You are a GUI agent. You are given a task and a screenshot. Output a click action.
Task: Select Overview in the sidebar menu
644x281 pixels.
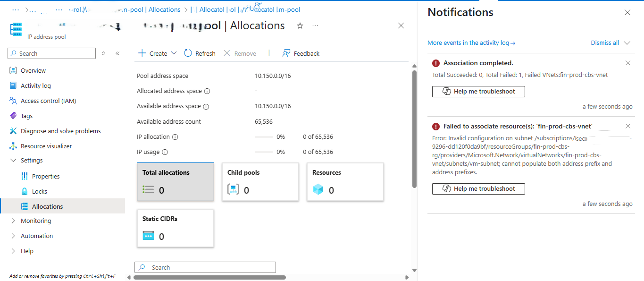[x=33, y=70]
